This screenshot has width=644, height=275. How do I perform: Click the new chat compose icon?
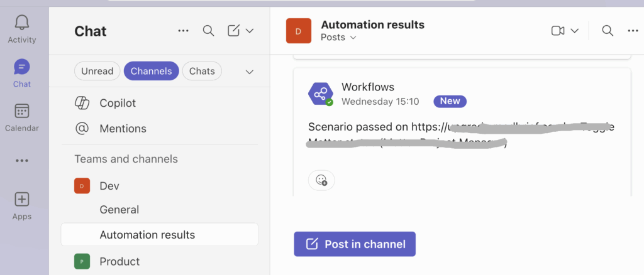[x=233, y=31]
